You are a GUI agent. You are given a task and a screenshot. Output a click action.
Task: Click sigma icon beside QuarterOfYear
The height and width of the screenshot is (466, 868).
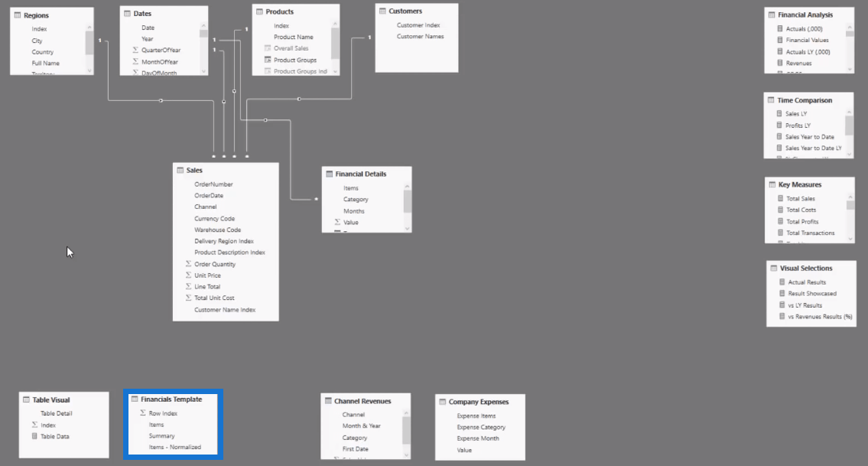[135, 50]
